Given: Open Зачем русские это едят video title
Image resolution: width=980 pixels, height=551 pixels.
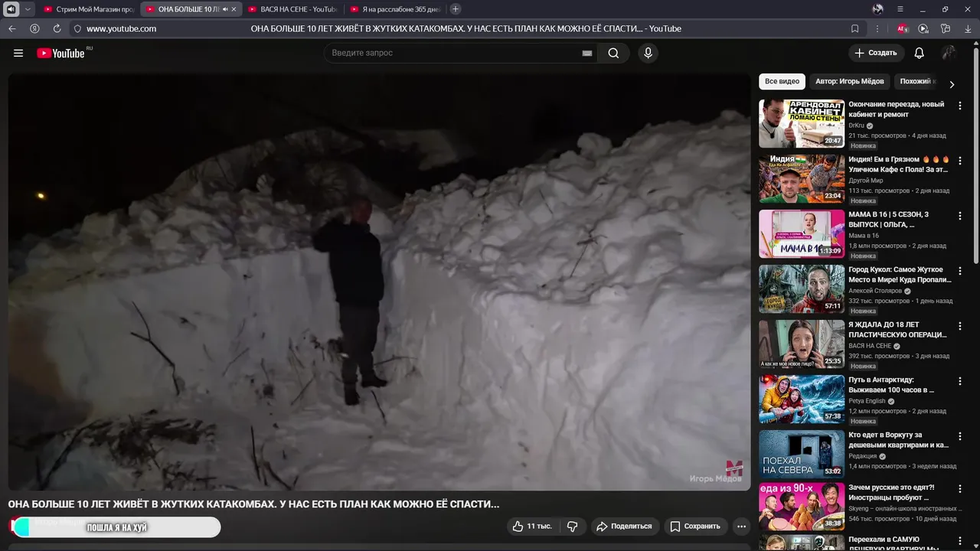Looking at the screenshot, I should click(891, 492).
